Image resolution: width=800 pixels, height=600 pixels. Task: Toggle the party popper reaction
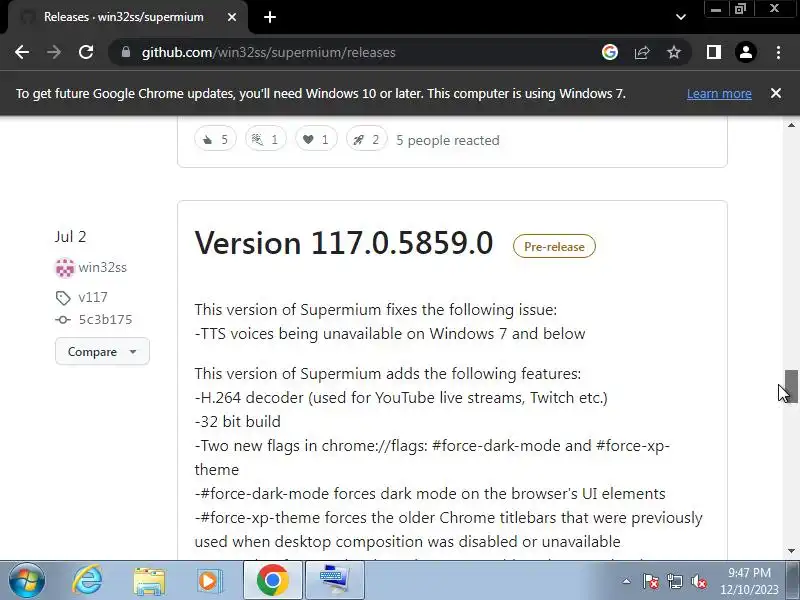(x=265, y=139)
